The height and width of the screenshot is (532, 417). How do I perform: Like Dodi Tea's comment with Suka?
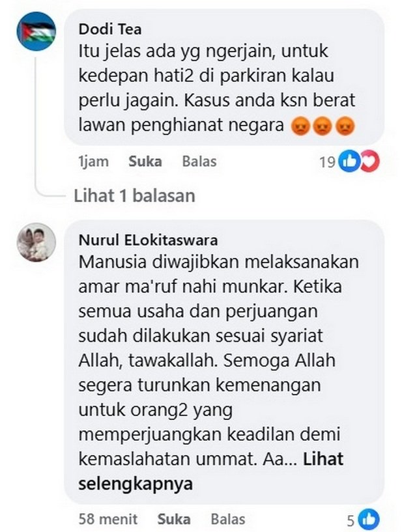click(x=145, y=161)
